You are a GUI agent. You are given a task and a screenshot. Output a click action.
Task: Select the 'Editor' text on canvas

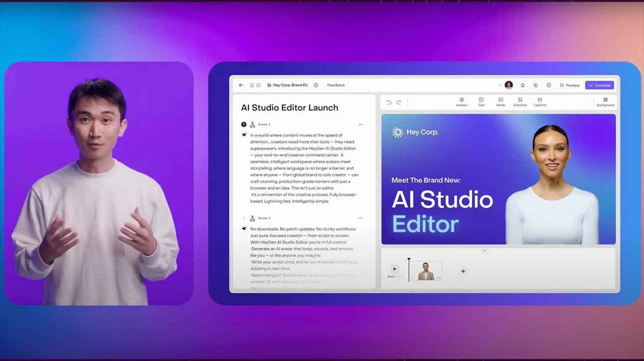pos(425,224)
